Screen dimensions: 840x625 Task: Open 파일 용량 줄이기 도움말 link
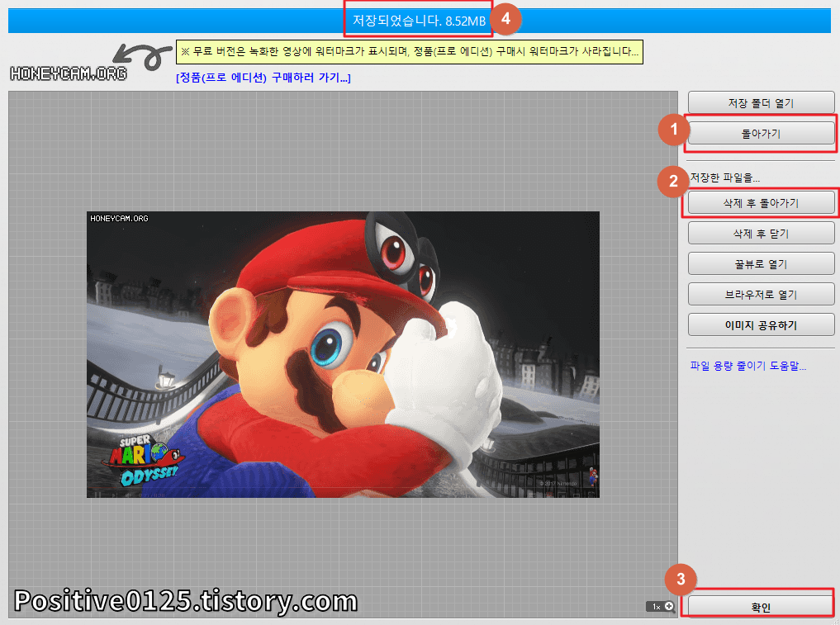pyautogui.click(x=747, y=366)
